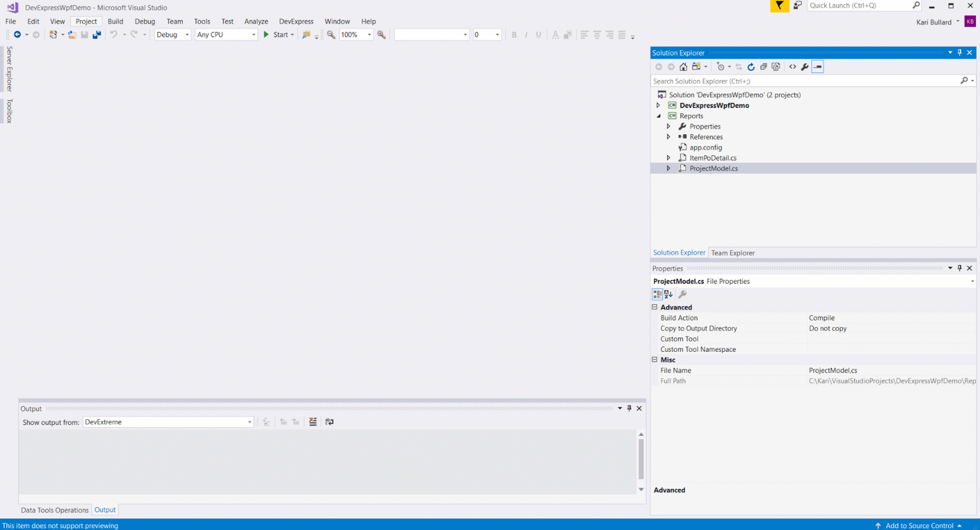Collapse the Misc property category
The width and height of the screenshot is (980, 530).
pos(654,359)
